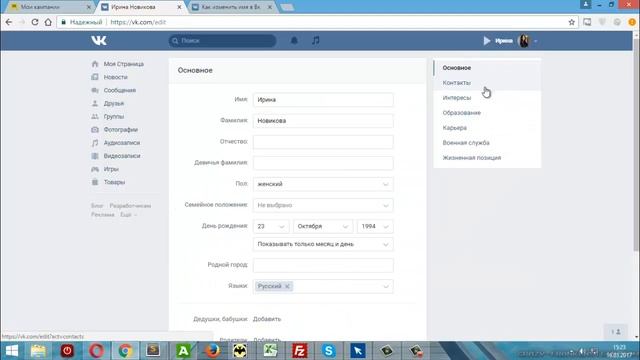
Task: Click Добавить next to Дедушки, бабушки
Action: [267, 319]
